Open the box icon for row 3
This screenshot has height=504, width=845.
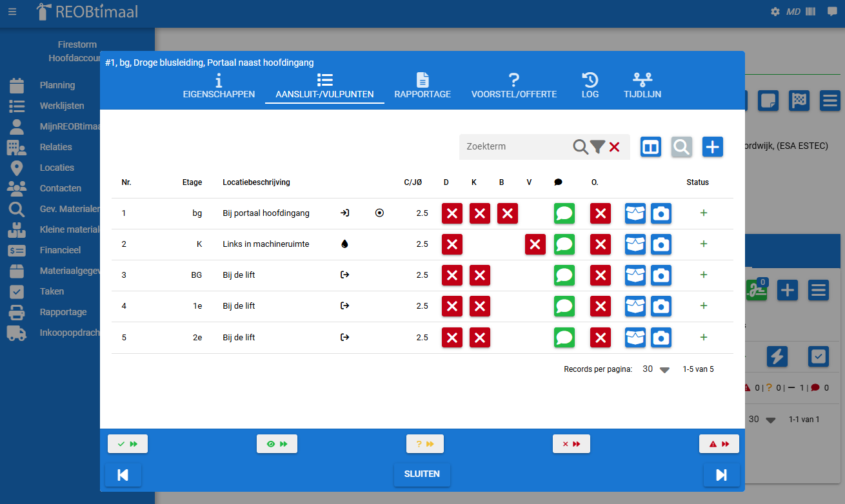[635, 275]
